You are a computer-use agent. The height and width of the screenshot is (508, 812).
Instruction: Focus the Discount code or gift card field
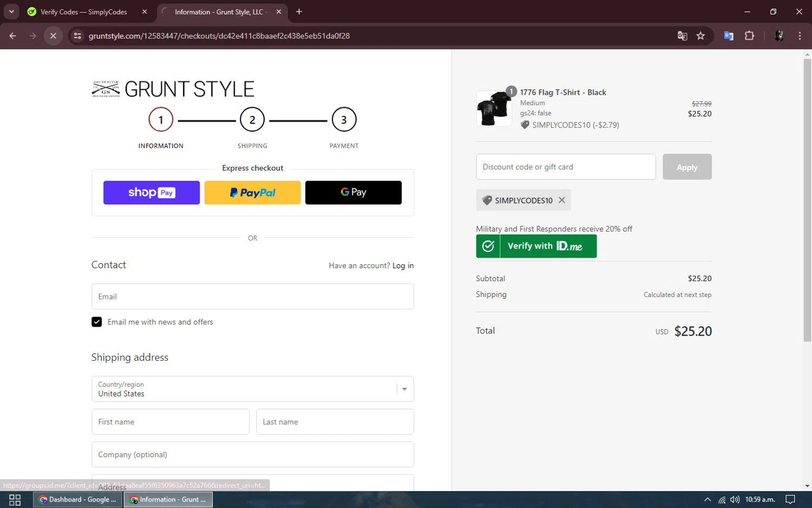(566, 167)
